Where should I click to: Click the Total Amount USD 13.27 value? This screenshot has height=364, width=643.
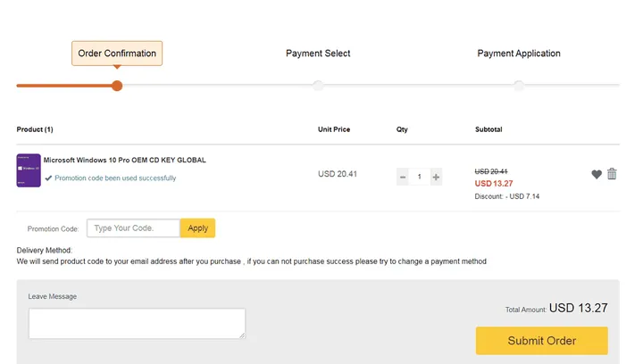[578, 308]
